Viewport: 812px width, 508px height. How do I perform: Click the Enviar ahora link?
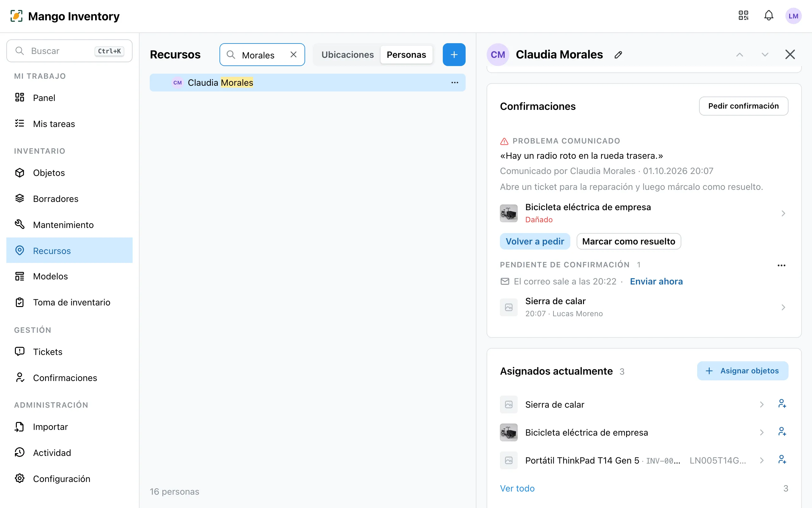coord(656,282)
